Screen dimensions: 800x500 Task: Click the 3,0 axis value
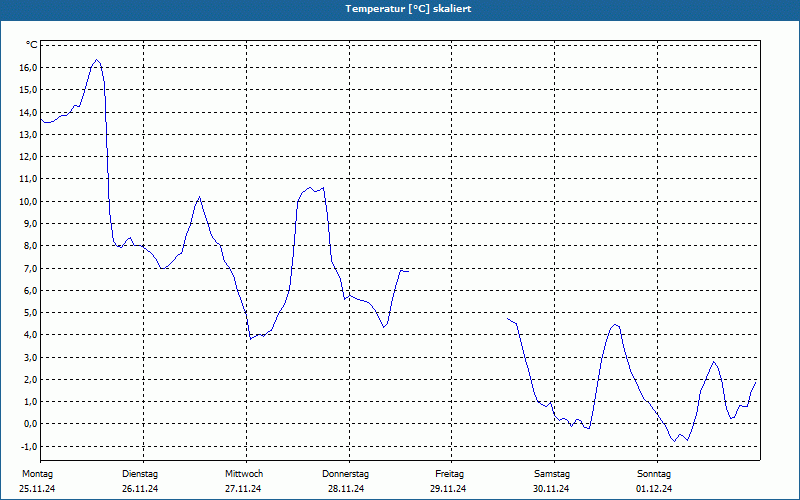coord(30,357)
